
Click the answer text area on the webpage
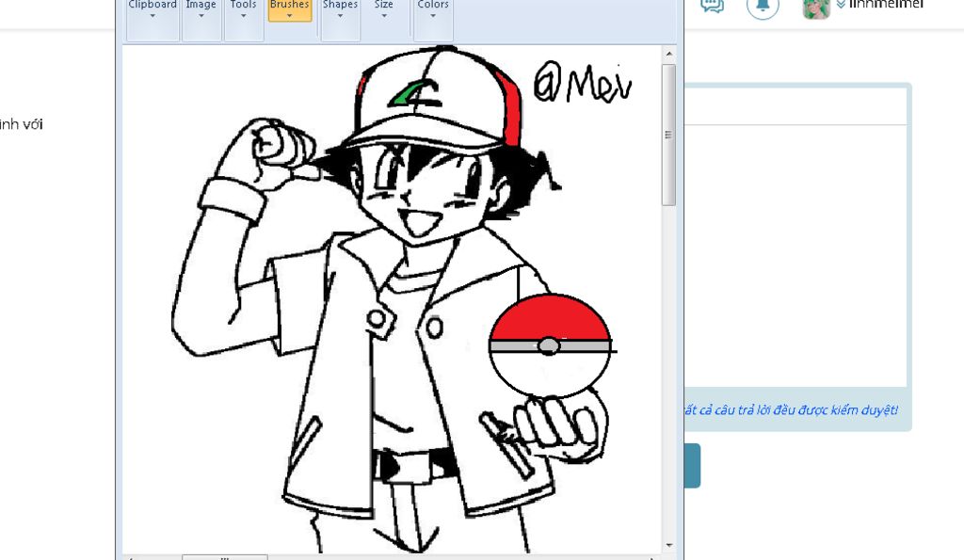point(795,256)
